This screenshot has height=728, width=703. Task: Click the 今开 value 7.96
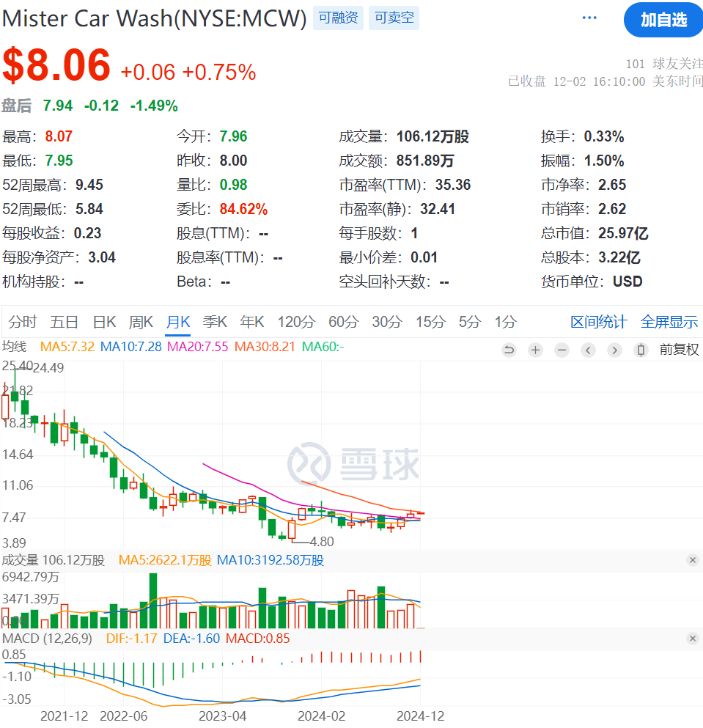[x=233, y=136]
